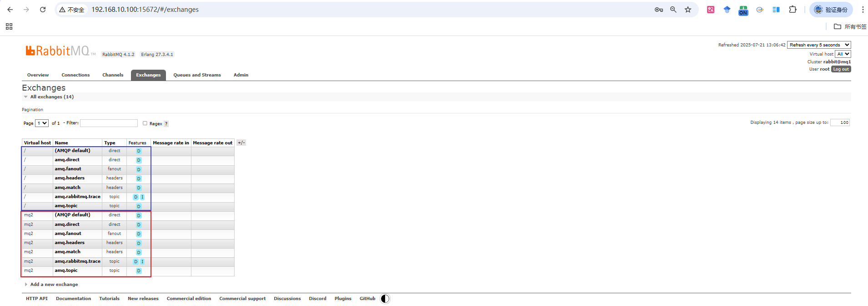Open the Documentation footer link
This screenshot has height=306, width=868.
[74, 299]
